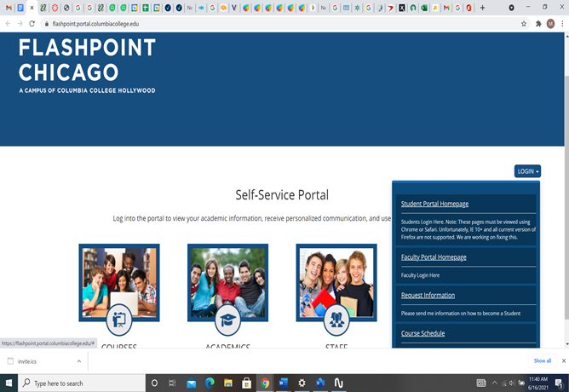The image size is (569, 392).
Task: Open the blue V app icon on the taskbar
Action: [320, 383]
